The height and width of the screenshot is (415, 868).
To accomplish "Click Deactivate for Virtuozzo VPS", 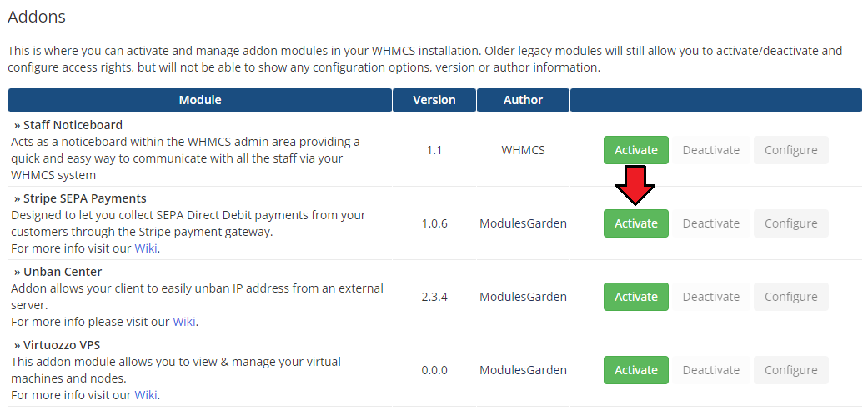I will pyautogui.click(x=710, y=370).
